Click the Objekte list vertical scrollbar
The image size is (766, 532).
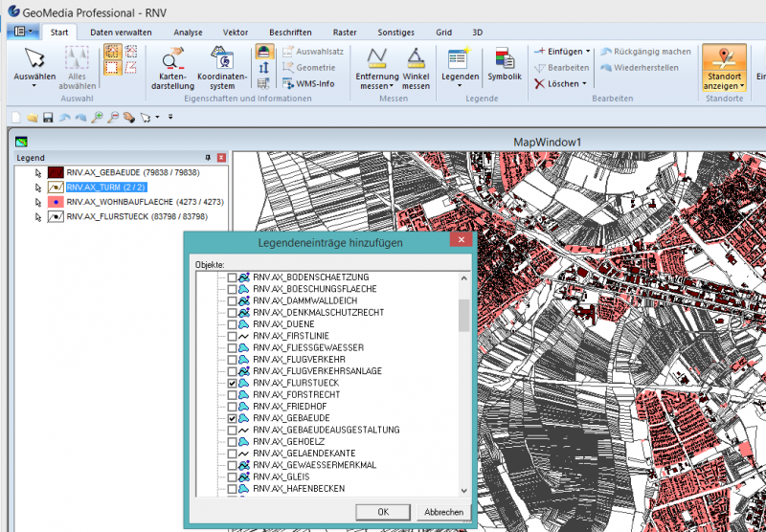pyautogui.click(x=464, y=314)
